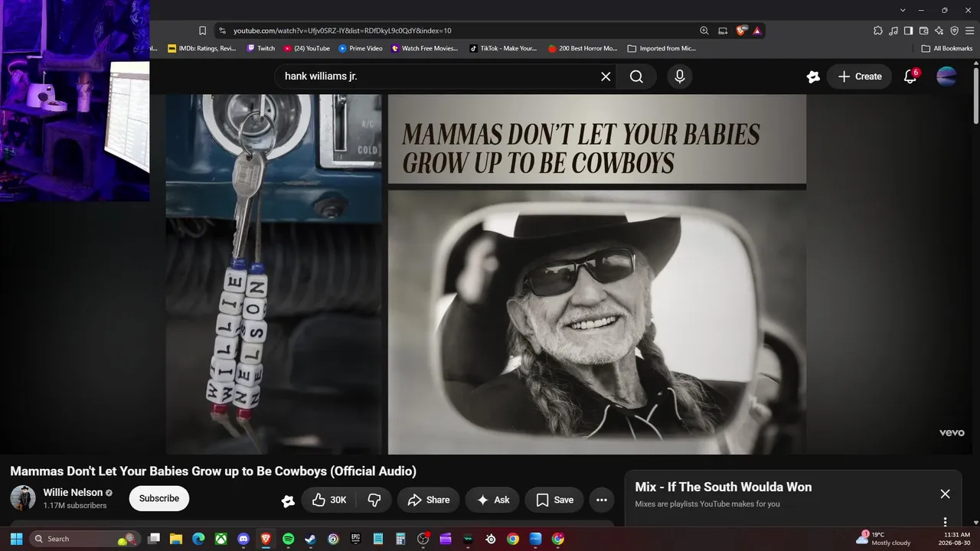This screenshot has width=980, height=551.
Task: Like the video with thumbs up
Action: (x=329, y=500)
